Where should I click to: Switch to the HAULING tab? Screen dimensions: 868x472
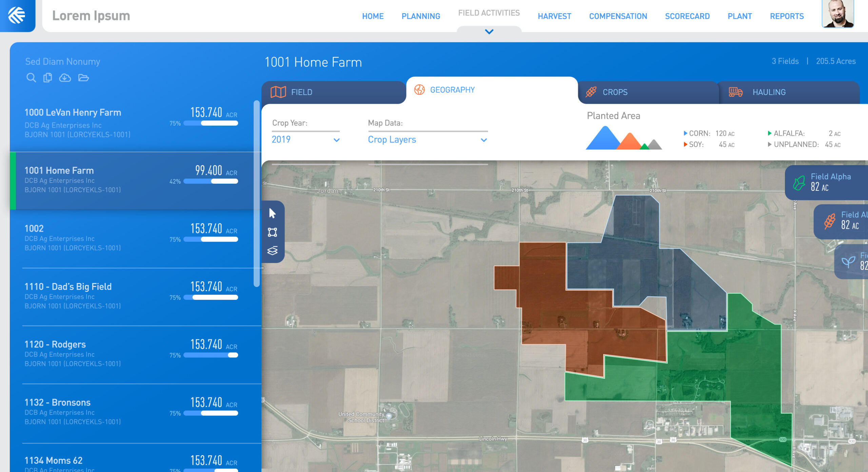[x=789, y=92]
